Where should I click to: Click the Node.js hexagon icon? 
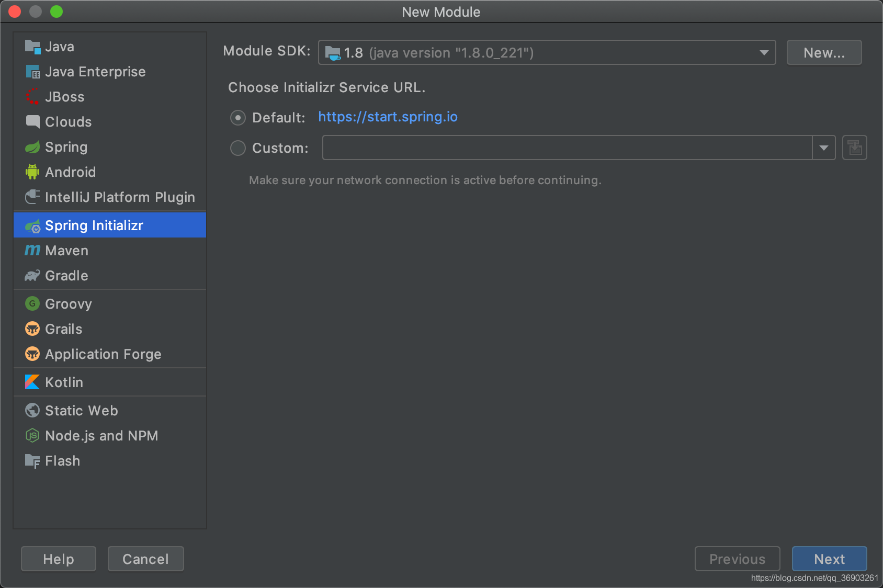32,436
